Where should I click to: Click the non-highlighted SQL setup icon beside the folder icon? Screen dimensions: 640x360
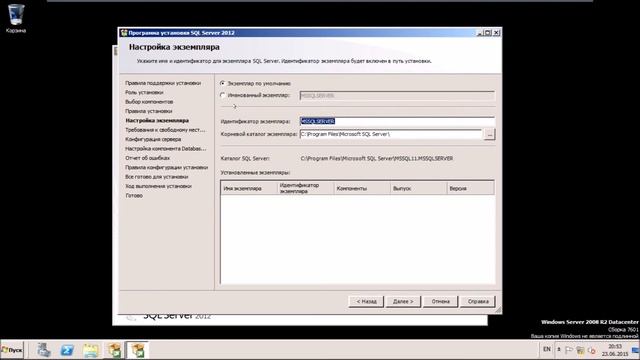114,350
